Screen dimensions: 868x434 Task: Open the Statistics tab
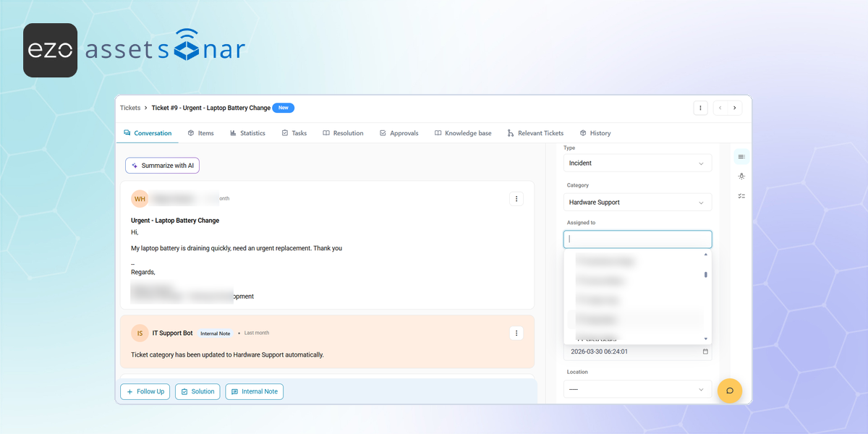pos(247,133)
